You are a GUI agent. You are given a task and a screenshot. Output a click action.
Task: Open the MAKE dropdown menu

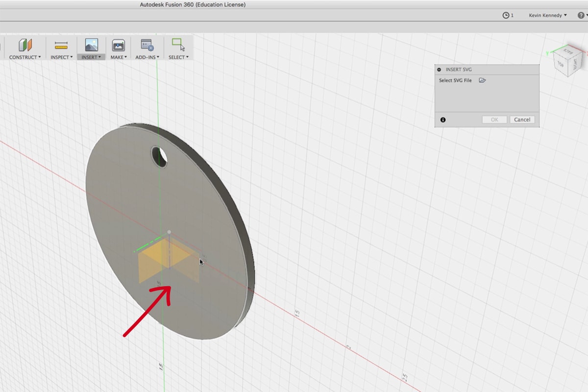click(x=119, y=57)
